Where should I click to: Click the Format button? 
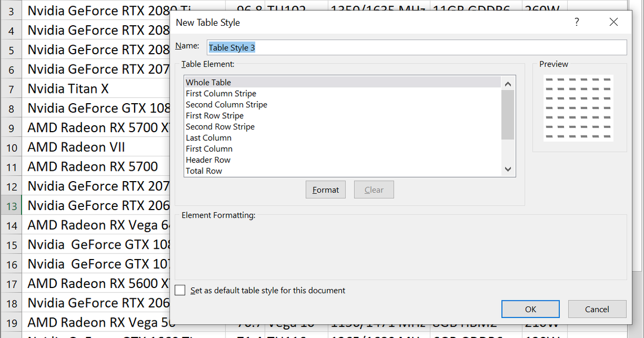[325, 189]
